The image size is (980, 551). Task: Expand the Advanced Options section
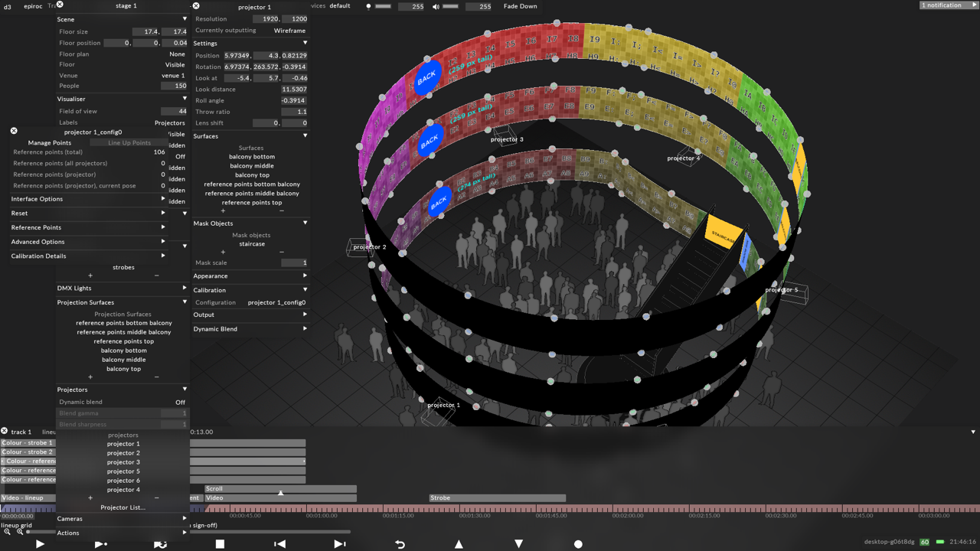pyautogui.click(x=88, y=242)
